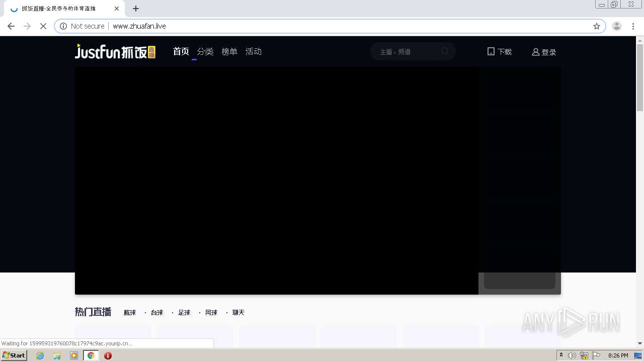Open the 分类 categories tab
Viewport: 644px width, 362px height.
pyautogui.click(x=205, y=51)
